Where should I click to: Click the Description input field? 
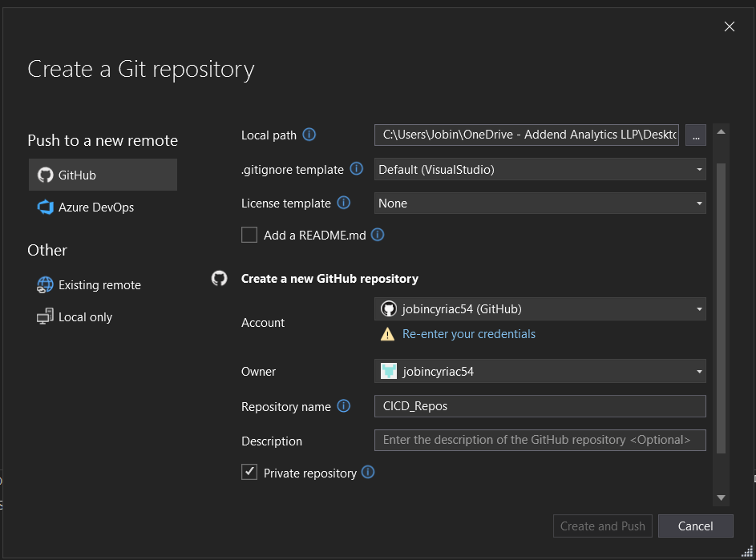[540, 440]
